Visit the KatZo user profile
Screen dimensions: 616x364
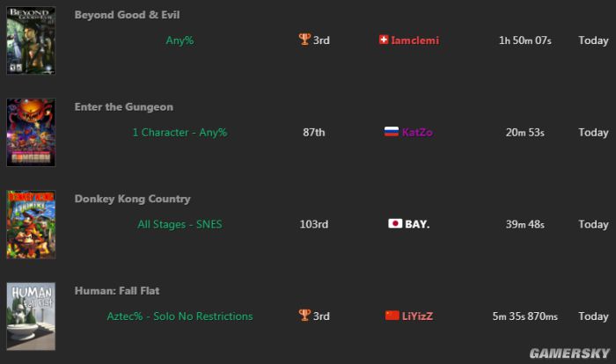pos(417,133)
